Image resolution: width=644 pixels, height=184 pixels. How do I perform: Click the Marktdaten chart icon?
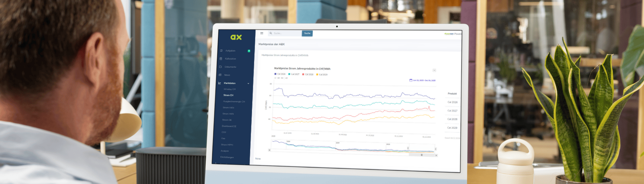point(220,83)
